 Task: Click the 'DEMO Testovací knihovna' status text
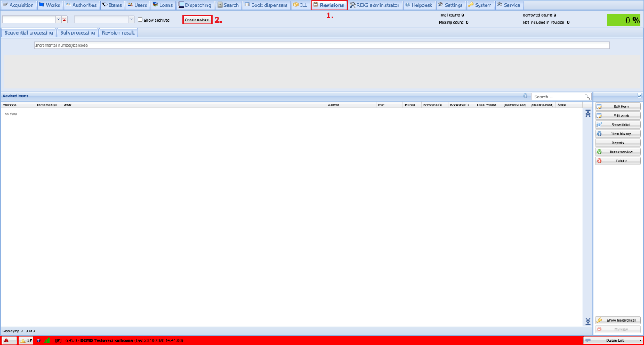[x=107, y=340]
